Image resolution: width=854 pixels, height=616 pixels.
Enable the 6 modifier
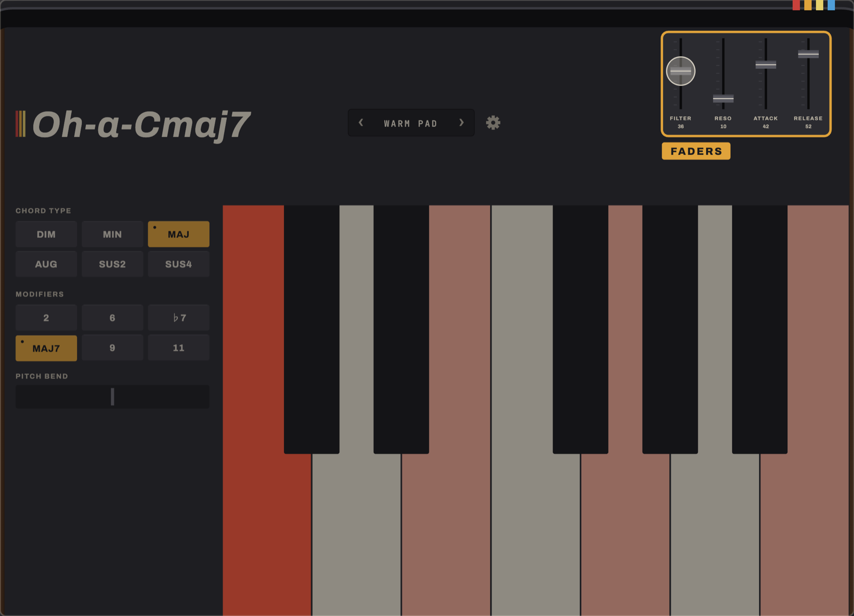click(112, 318)
